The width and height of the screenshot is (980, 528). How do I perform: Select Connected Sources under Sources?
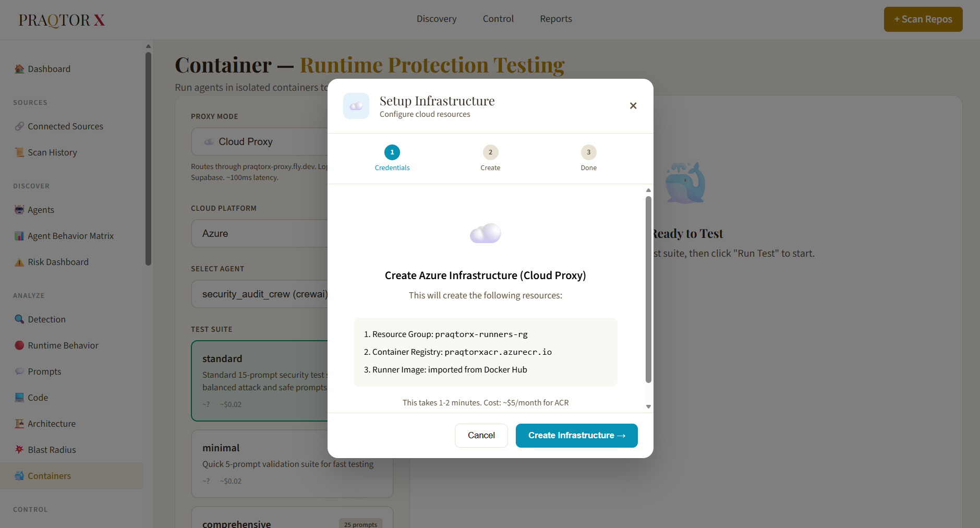(65, 126)
